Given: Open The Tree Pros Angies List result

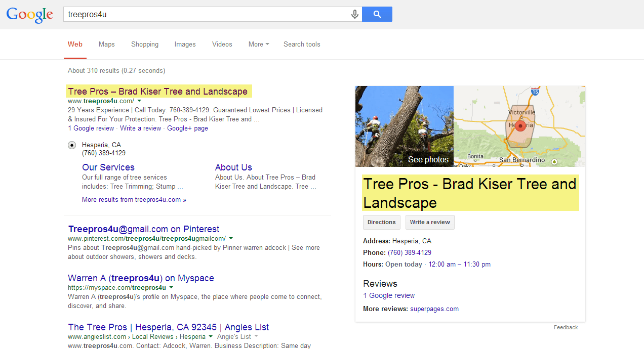Looking at the screenshot, I should 169,327.
